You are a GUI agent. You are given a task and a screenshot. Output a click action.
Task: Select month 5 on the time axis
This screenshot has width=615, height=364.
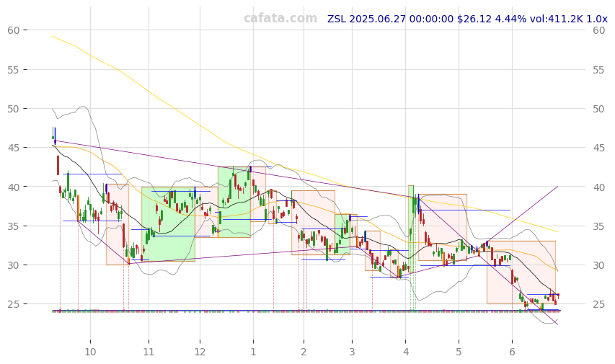point(459,352)
